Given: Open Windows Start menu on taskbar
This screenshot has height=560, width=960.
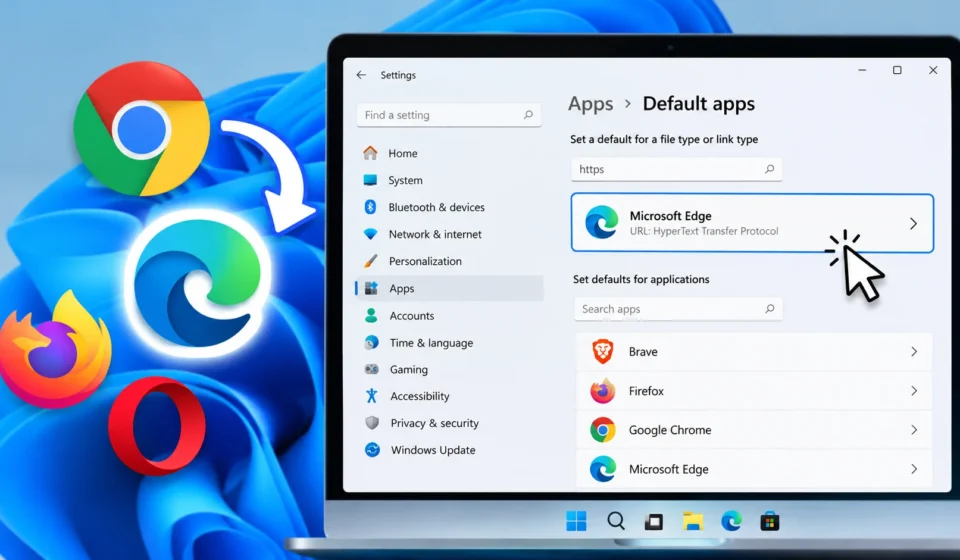Looking at the screenshot, I should (x=576, y=521).
